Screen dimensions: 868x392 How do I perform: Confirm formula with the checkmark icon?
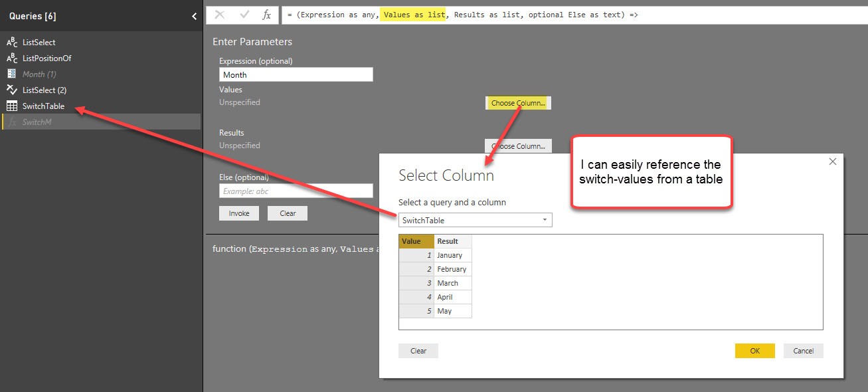click(244, 15)
